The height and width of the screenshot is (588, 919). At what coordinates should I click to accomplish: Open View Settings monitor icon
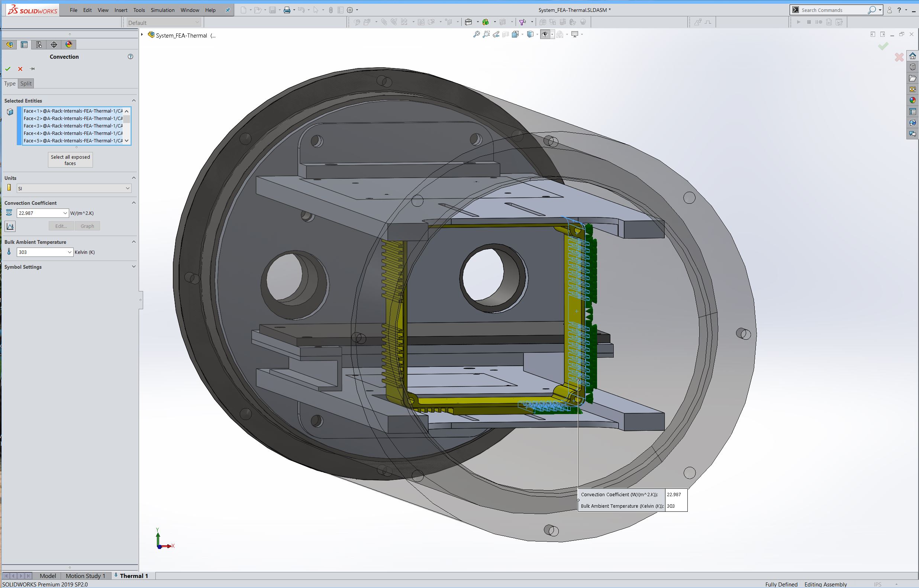[575, 34]
